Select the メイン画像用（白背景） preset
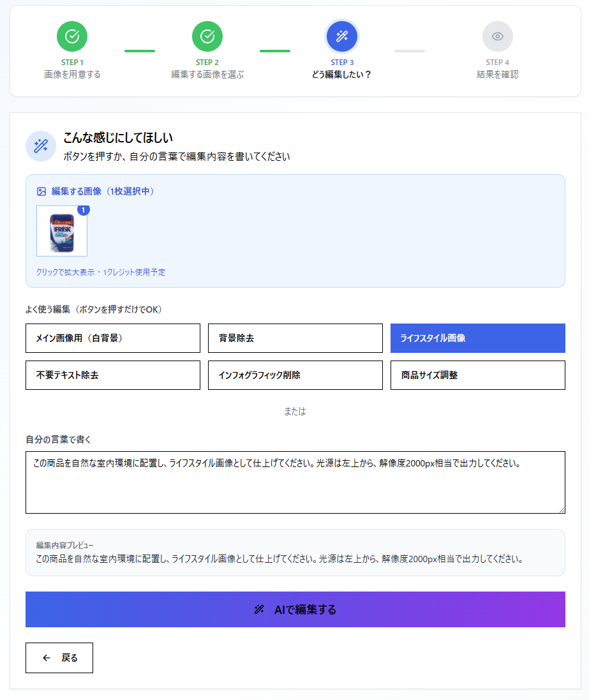The height and width of the screenshot is (700, 589). point(113,338)
